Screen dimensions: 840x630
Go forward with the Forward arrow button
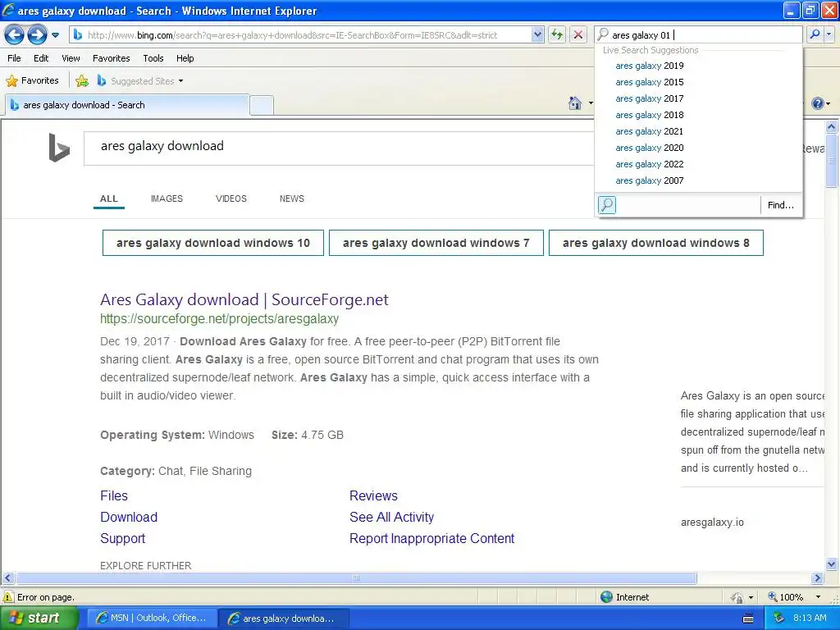(x=37, y=34)
